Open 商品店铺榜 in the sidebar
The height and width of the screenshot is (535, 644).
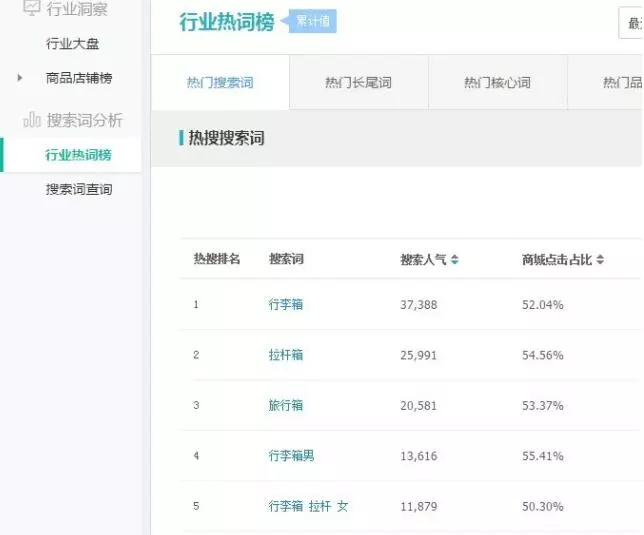(79, 78)
